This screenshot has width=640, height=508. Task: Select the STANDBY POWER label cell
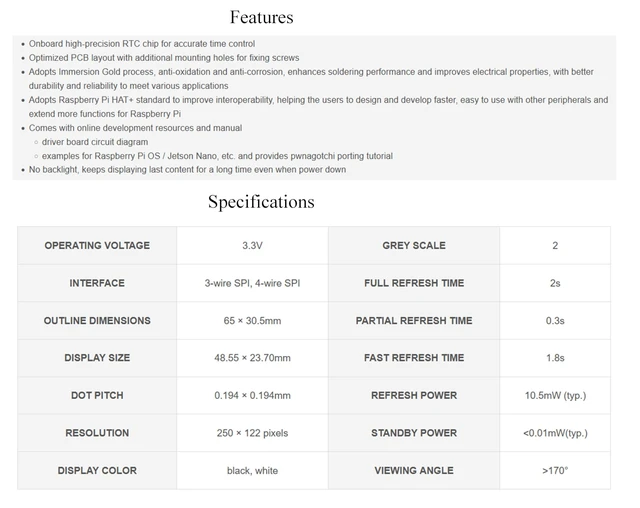pyautogui.click(x=414, y=433)
